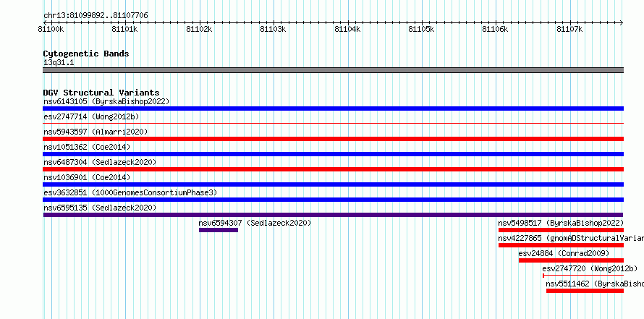
Task: Open the nsv4227865 gnomAD variant label
Action: tap(571, 238)
